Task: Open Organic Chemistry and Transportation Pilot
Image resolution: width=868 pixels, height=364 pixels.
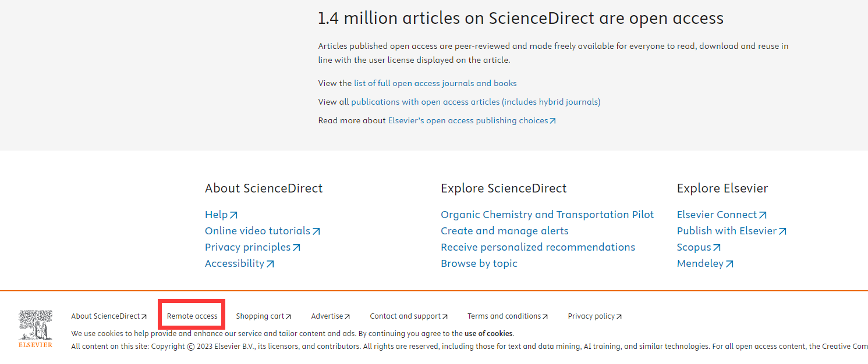Action: tap(547, 215)
